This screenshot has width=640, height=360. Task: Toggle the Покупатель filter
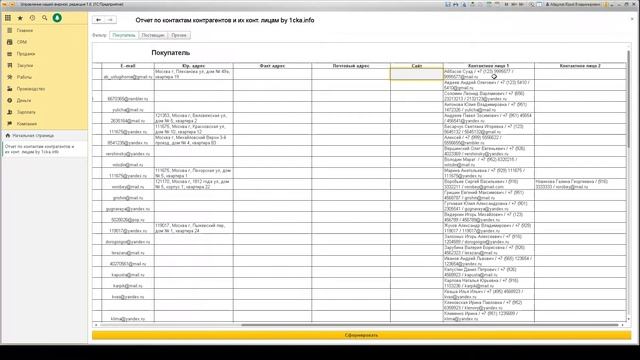point(124,35)
